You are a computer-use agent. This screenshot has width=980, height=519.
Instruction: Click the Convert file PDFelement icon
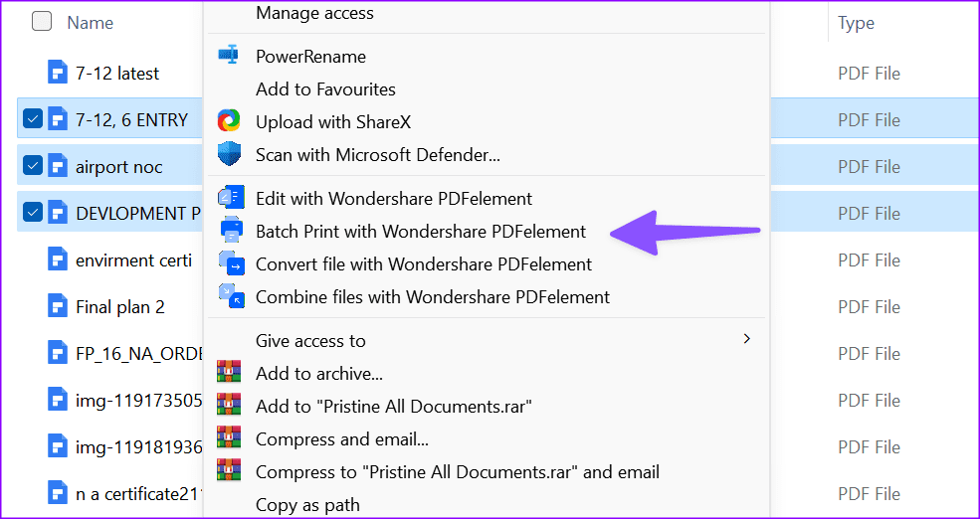point(230,263)
